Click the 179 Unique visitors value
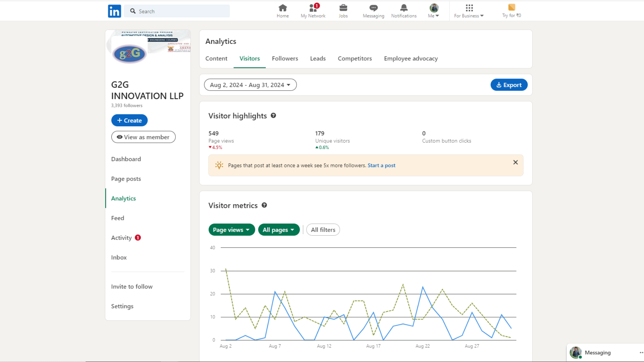644x362 pixels. click(320, 133)
